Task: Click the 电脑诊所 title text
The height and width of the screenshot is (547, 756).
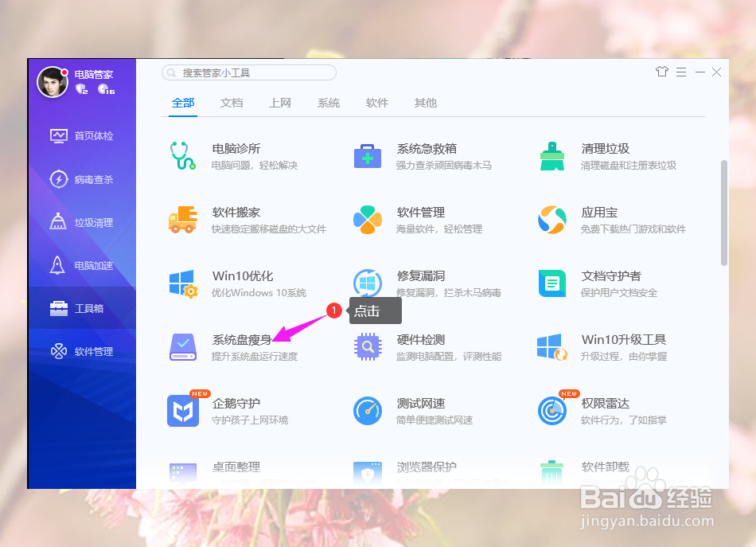Action: click(236, 149)
